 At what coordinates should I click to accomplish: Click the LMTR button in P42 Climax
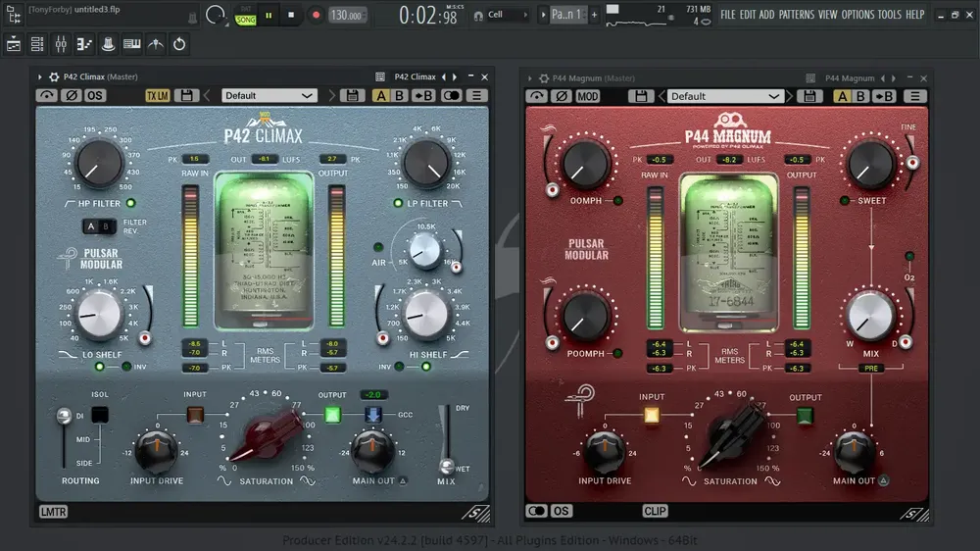(53, 512)
